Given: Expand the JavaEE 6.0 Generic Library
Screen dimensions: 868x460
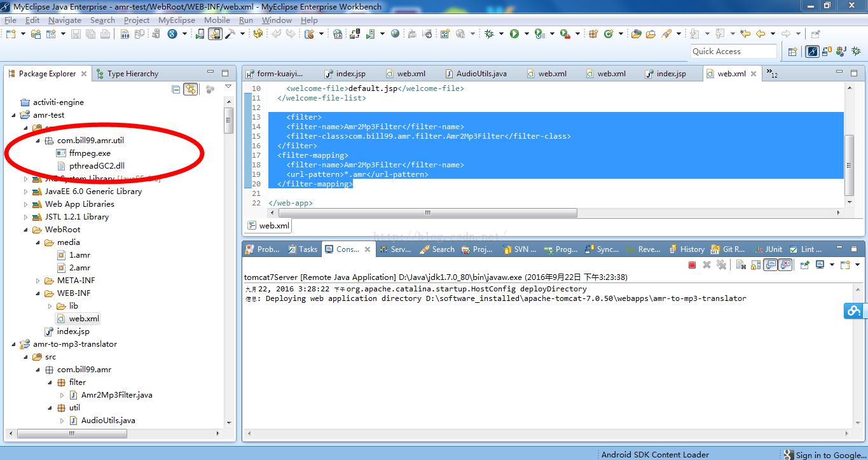Looking at the screenshot, I should click(26, 192).
